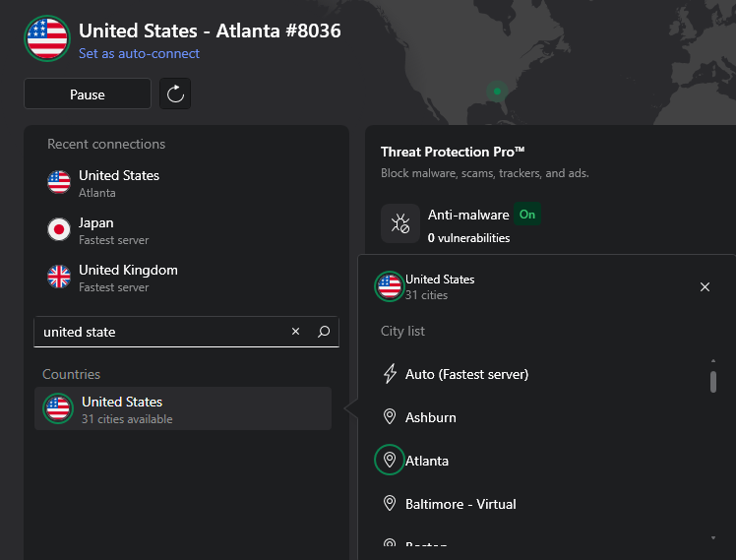The height and width of the screenshot is (560, 736).
Task: Click the US flag in Countries results
Action: tap(58, 408)
